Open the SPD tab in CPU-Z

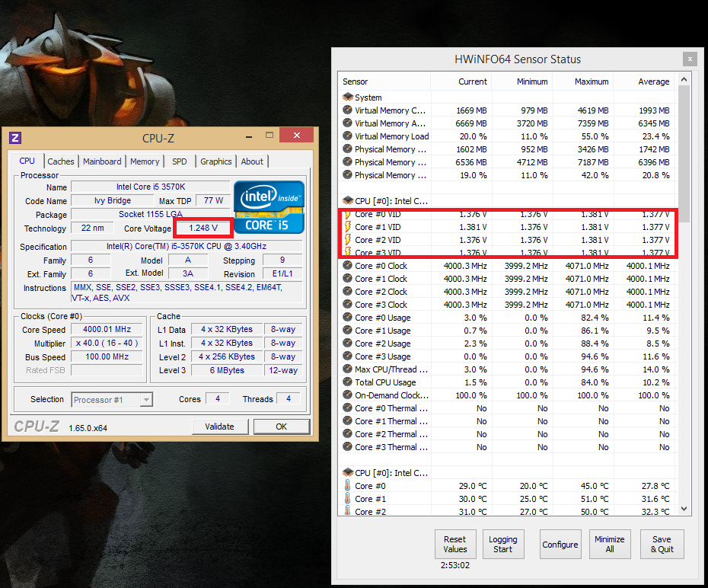(x=179, y=161)
